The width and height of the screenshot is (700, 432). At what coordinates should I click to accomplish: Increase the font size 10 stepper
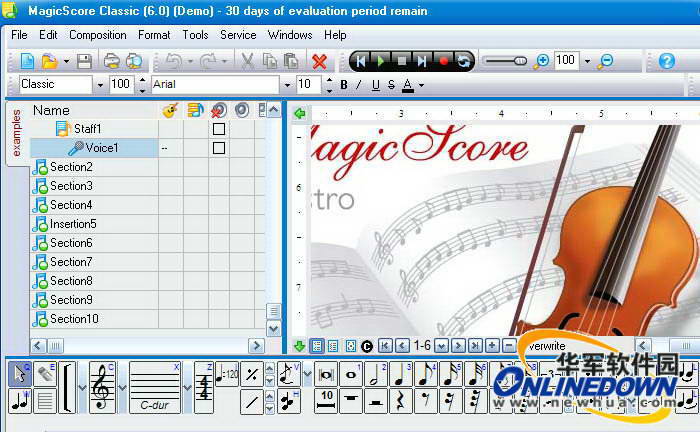point(329,80)
